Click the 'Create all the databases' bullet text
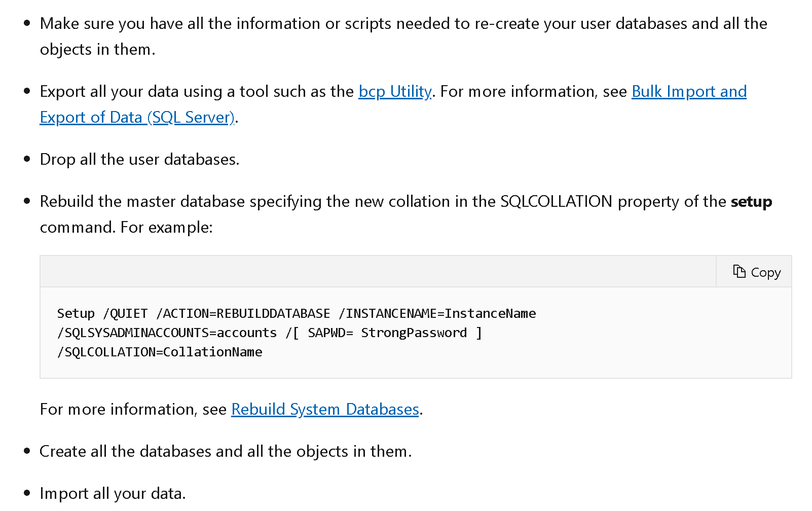Screen dimensions: 812x511 point(226,452)
